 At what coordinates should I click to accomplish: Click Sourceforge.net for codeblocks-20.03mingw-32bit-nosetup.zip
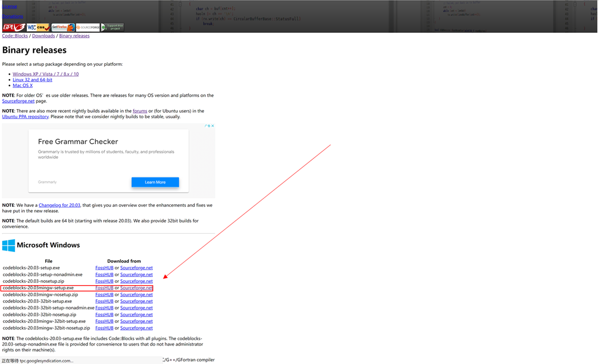coord(136,328)
